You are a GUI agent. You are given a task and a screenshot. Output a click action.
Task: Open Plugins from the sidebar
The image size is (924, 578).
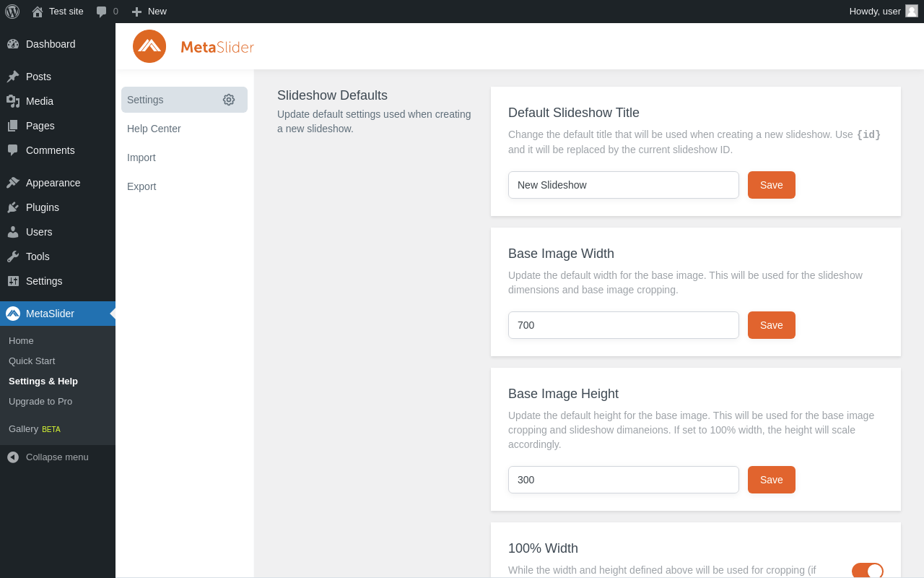[43, 207]
